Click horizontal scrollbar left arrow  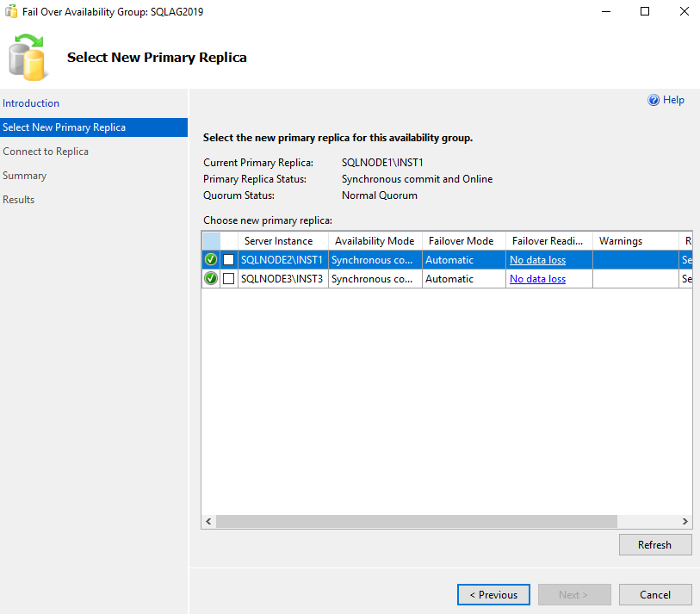pos(208,521)
